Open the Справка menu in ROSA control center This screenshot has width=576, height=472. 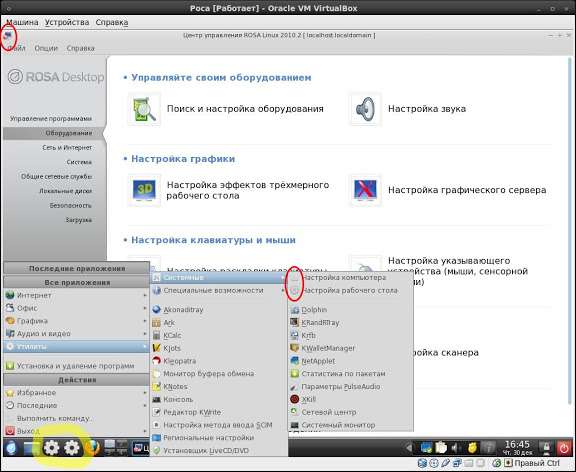[80, 48]
